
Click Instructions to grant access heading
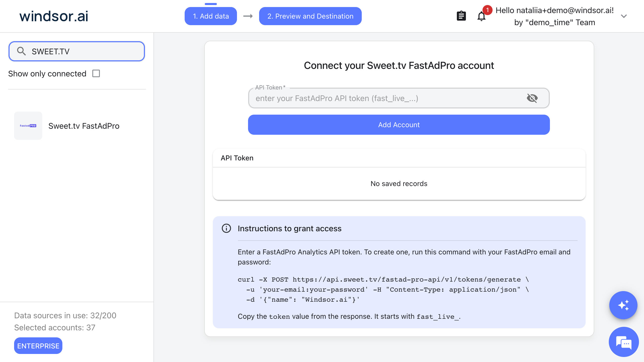pos(289,228)
